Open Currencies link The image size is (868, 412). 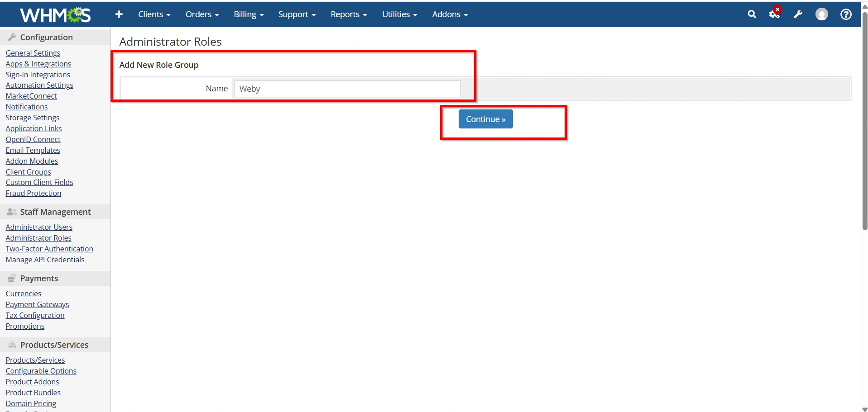[x=24, y=294]
